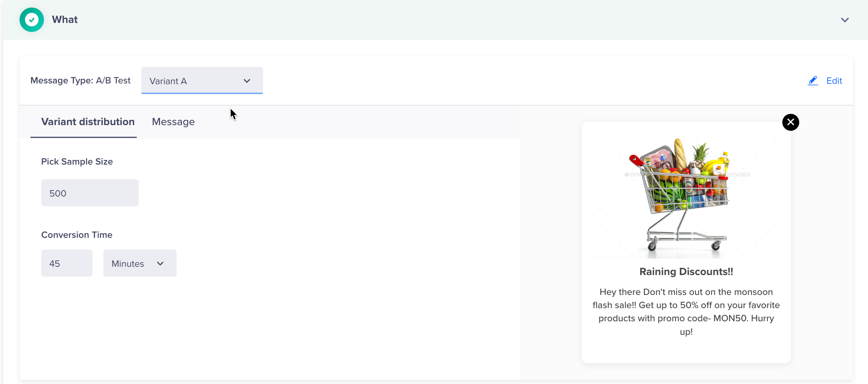The width and height of the screenshot is (868, 384).
Task: Click the Conversion Time value field showing 45
Action: click(67, 263)
